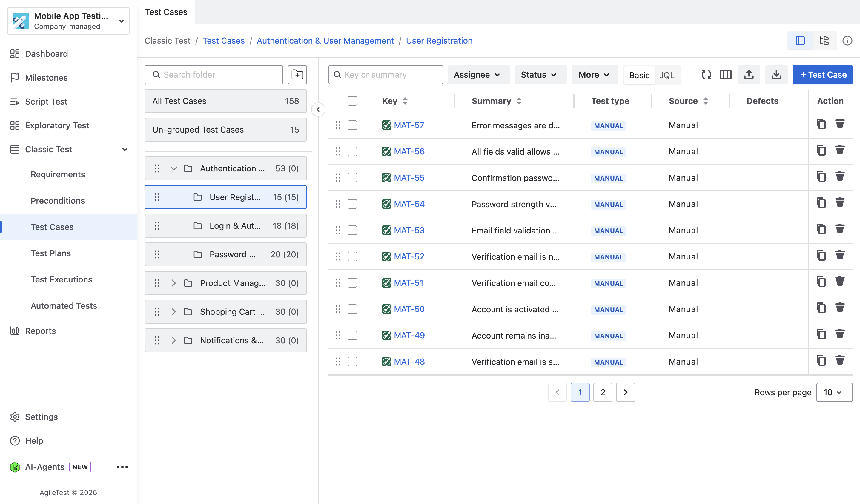Viewport: 860px width, 504px height.
Task: Click the refresh sync icon in toolbar
Action: tap(706, 74)
